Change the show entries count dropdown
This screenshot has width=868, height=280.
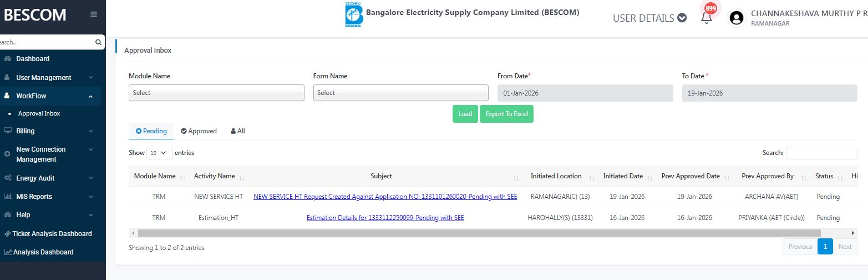159,153
